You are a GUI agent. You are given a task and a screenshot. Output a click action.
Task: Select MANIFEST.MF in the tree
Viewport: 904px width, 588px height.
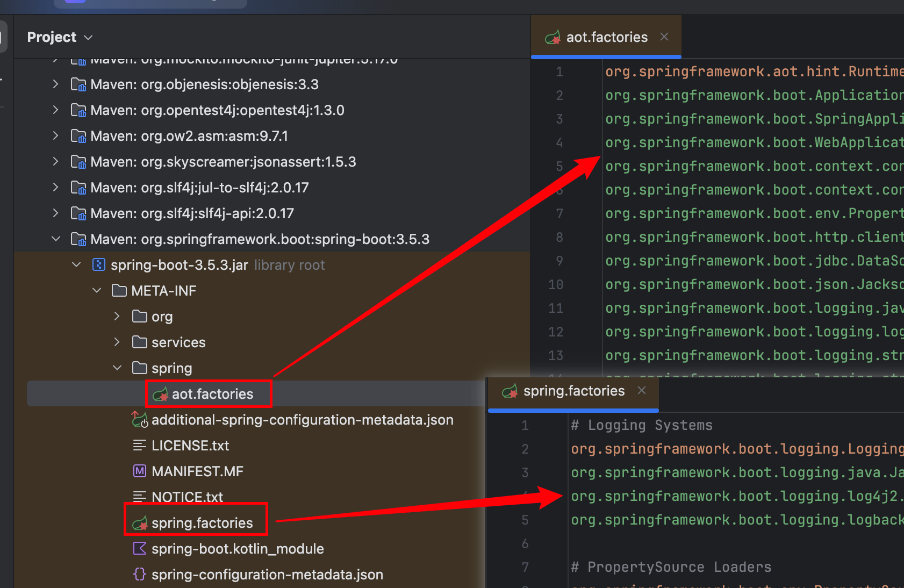pyautogui.click(x=197, y=471)
